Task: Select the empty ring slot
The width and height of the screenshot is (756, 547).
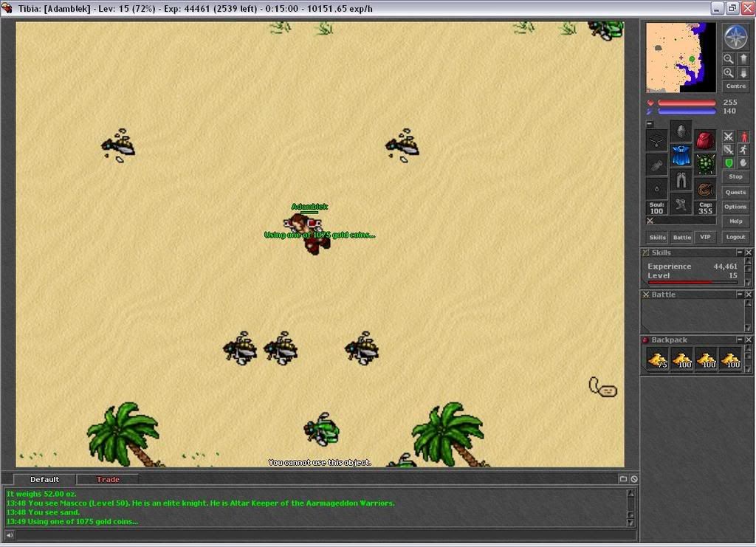Action: tap(656, 189)
